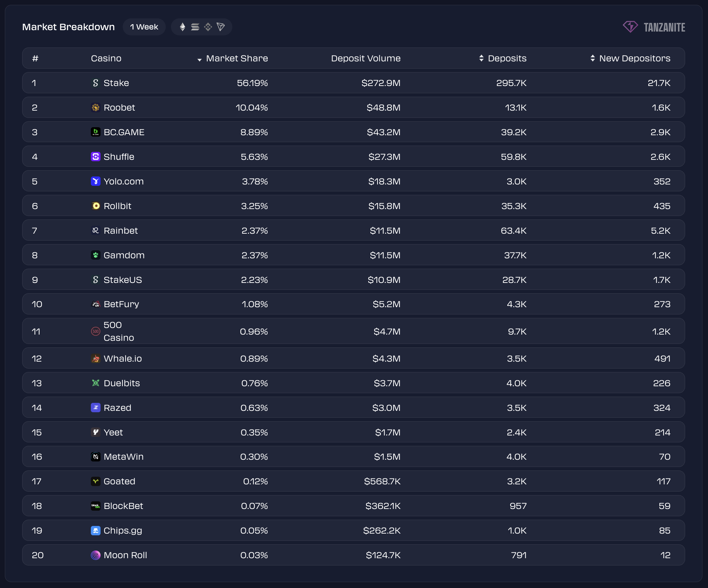Select the Gamdom table row
The image size is (708, 588).
pyautogui.click(x=353, y=255)
